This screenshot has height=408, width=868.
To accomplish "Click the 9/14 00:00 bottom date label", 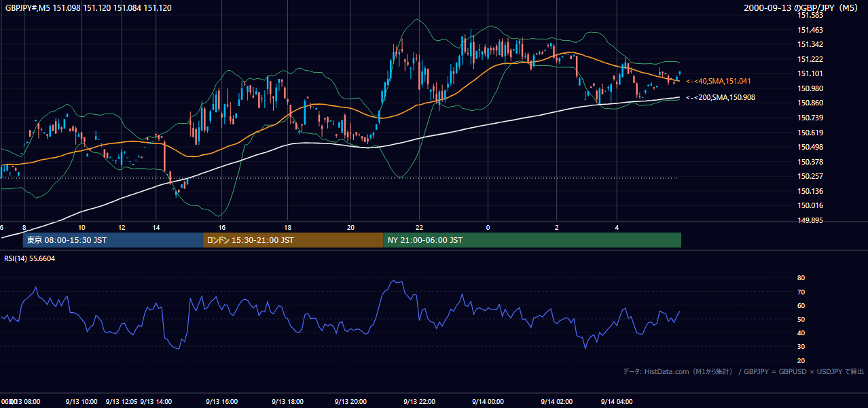I will pos(488,401).
